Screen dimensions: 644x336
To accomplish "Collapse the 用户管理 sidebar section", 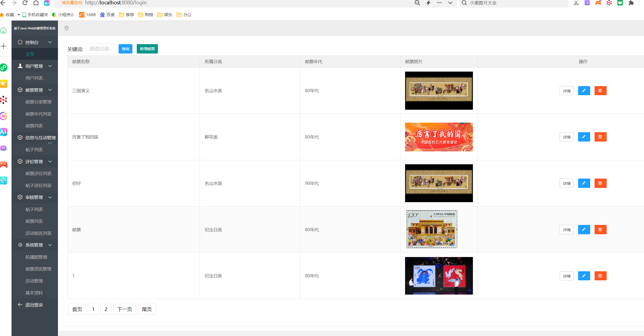I will 50,66.
